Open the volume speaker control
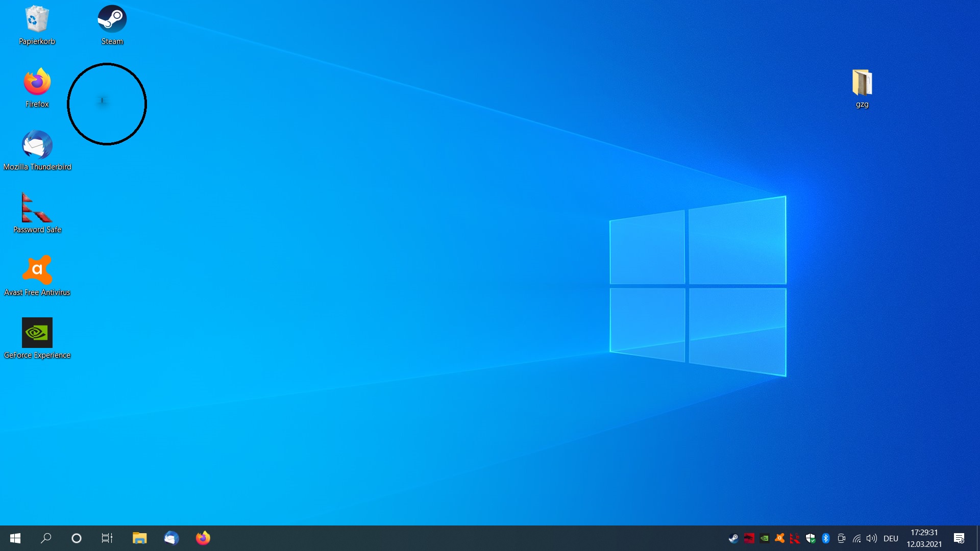 tap(872, 538)
